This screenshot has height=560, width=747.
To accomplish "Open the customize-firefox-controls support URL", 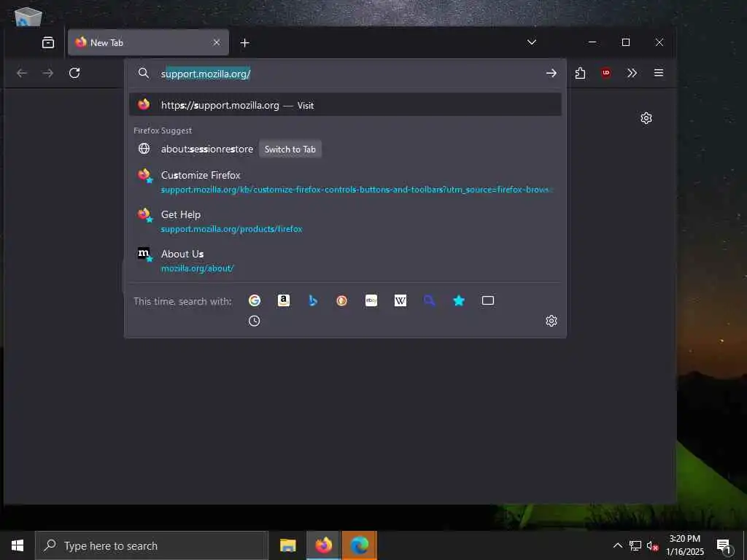I will pyautogui.click(x=356, y=190).
